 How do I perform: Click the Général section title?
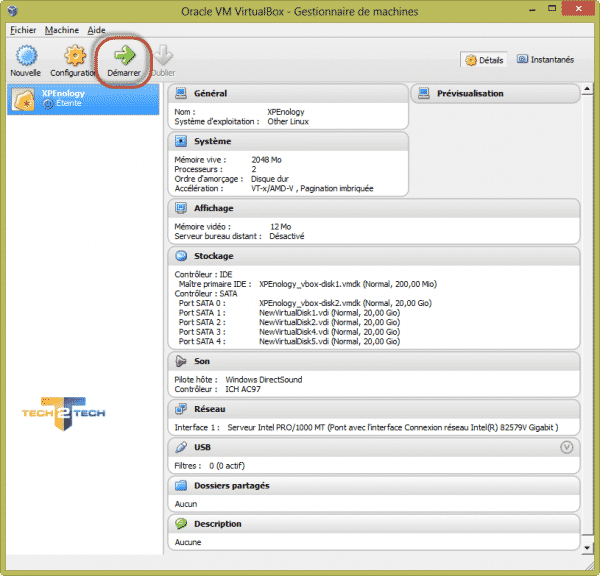coord(210,93)
